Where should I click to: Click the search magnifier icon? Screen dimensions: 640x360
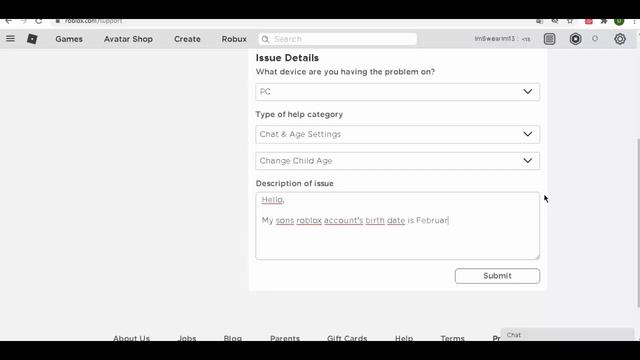click(265, 39)
